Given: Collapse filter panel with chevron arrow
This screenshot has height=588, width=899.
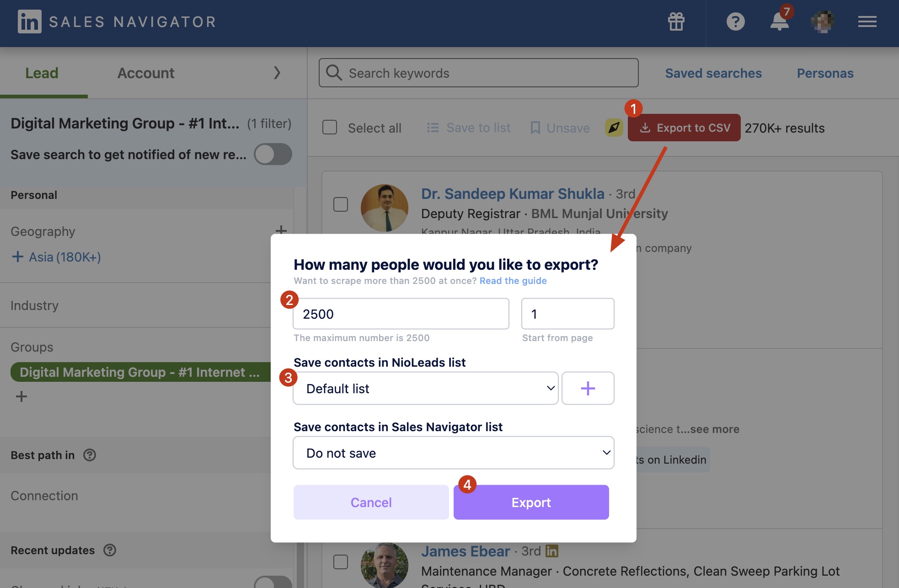Looking at the screenshot, I should (x=277, y=73).
